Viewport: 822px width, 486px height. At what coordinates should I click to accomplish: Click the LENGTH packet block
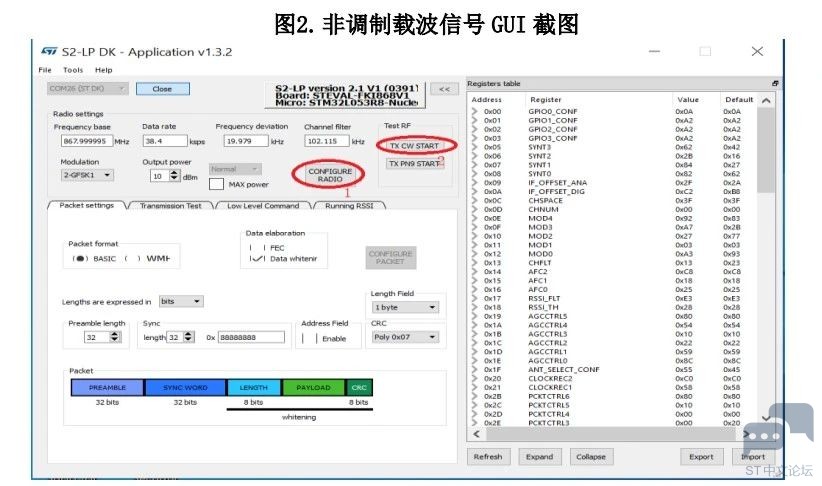click(254, 388)
